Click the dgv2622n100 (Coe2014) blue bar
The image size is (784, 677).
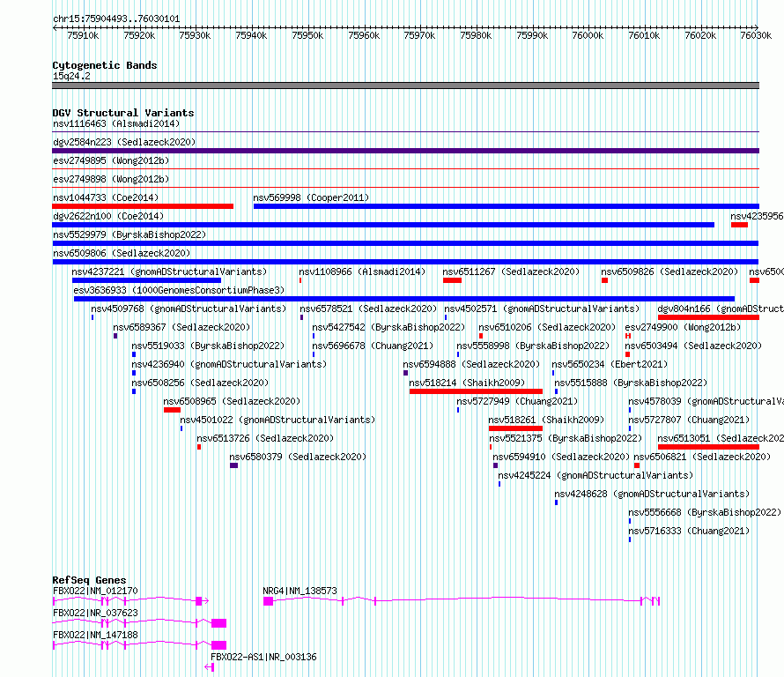point(383,225)
